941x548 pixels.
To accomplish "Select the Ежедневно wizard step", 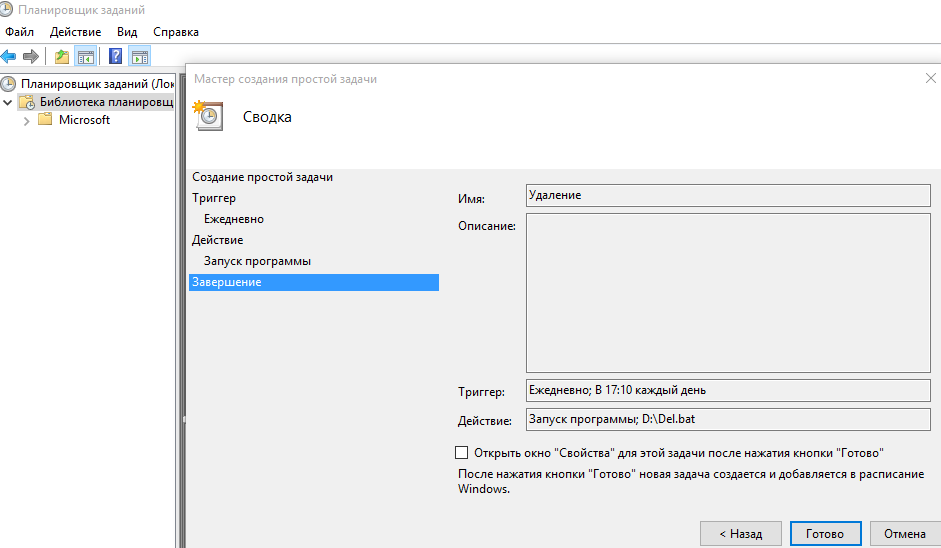I will coord(233,219).
